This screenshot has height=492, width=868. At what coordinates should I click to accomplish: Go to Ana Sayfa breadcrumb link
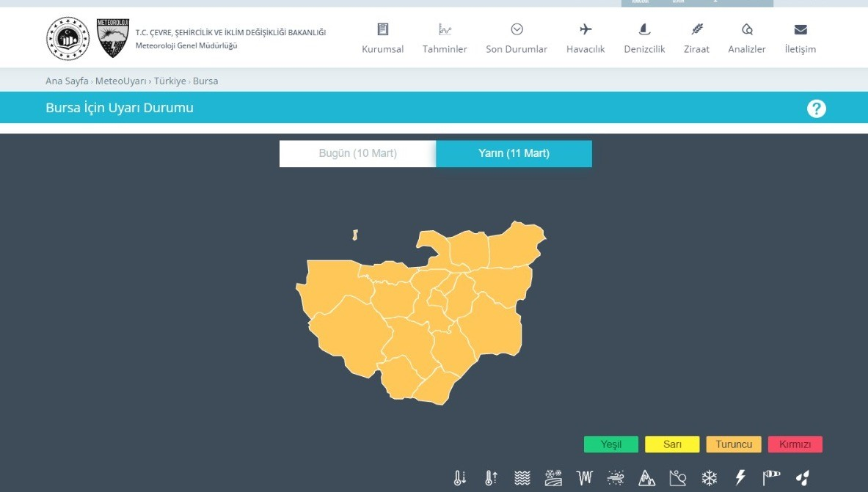tap(67, 81)
